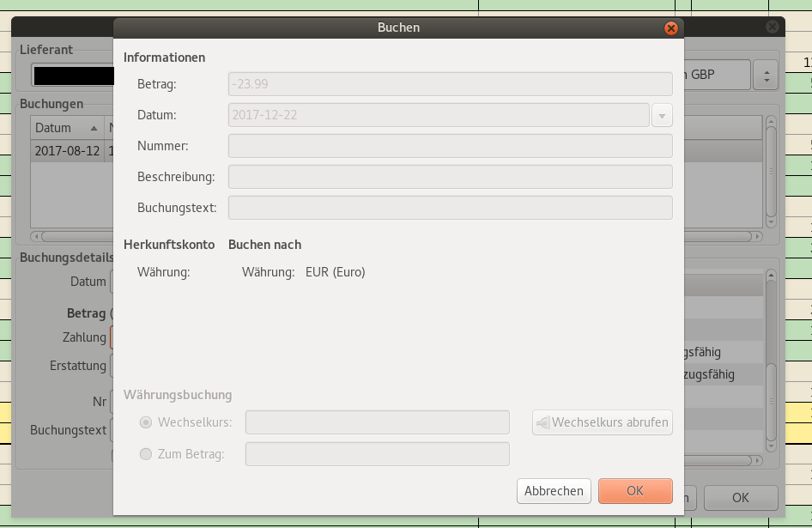
Task: Click the speaker icon on Wechselkurs abrufen
Action: [x=542, y=422]
